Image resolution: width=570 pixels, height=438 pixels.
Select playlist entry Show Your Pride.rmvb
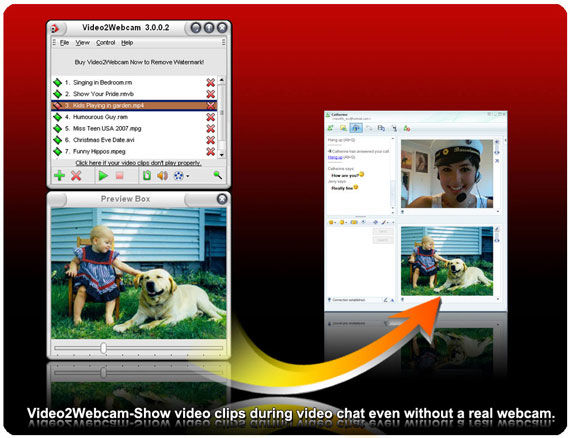(134, 94)
